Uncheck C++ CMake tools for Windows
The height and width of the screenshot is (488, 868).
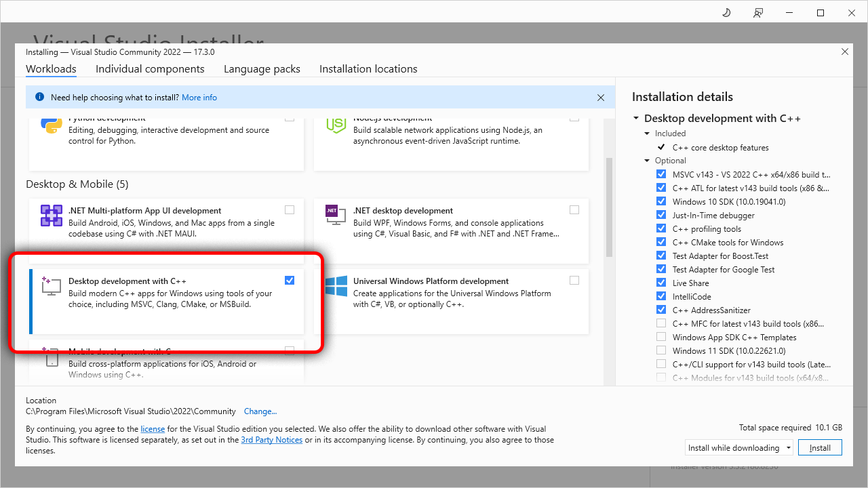pos(661,242)
